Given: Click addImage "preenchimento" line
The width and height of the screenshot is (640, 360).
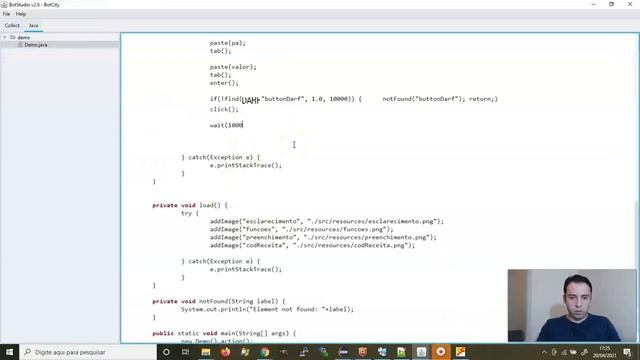Looking at the screenshot, I should [x=323, y=237].
